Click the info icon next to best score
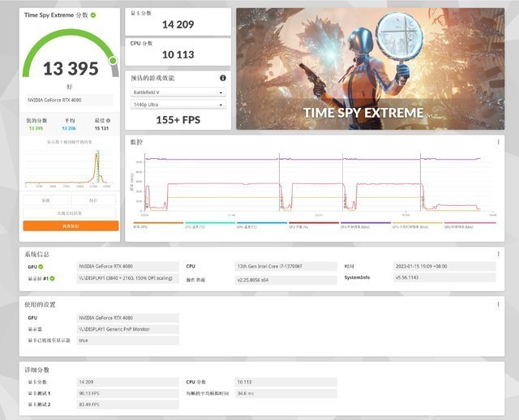519x420 pixels. click(109, 121)
